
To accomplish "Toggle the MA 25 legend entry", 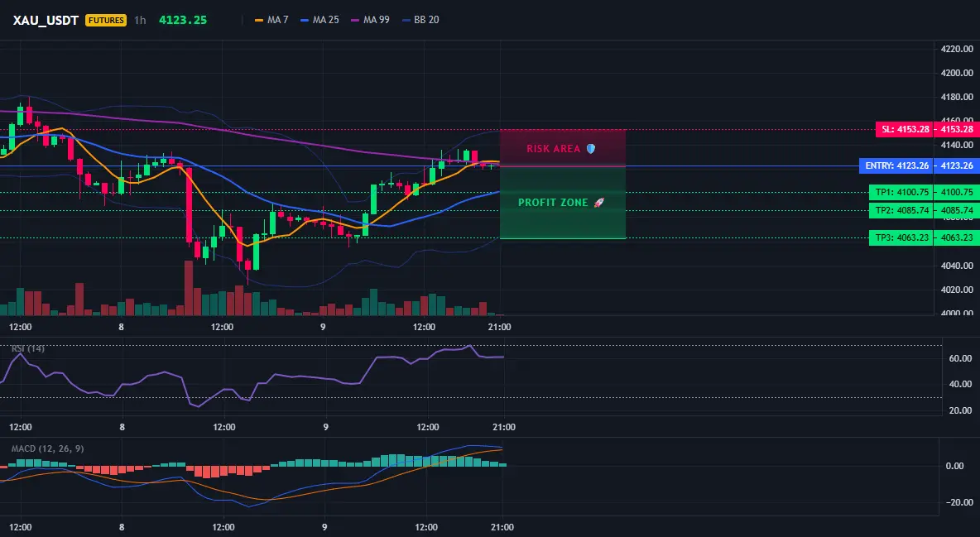I will coord(319,20).
